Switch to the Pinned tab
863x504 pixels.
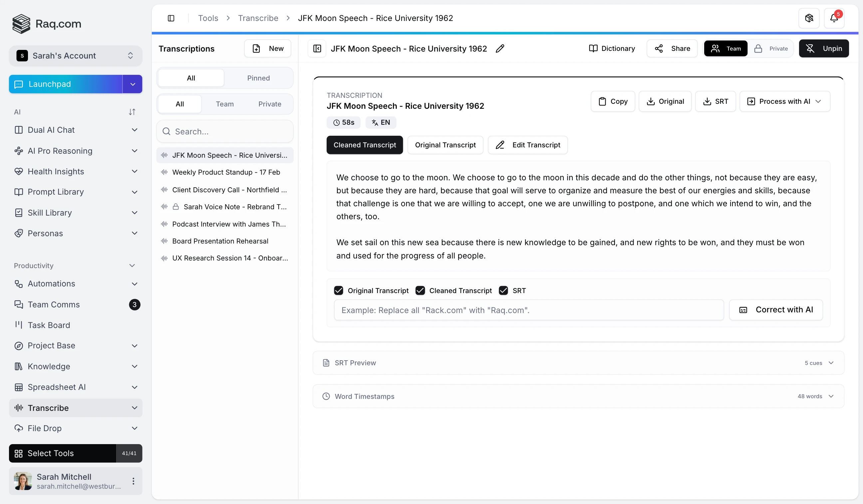[258, 78]
